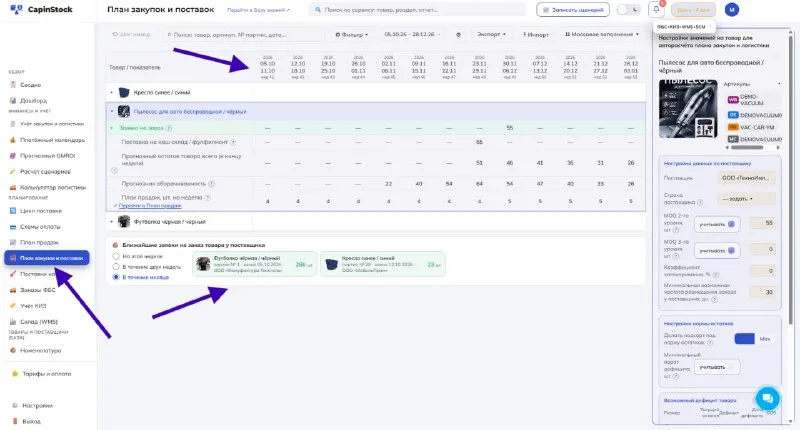Toggle учитывать for Минимальный порог дефицита
The width and height of the screenshot is (800, 430).
point(717,367)
